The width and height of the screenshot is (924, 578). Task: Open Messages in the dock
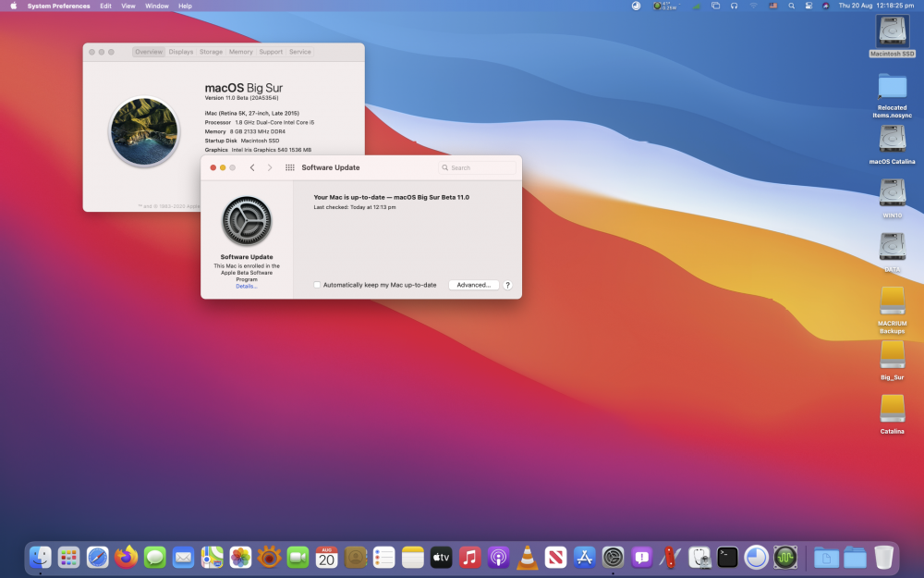coord(155,557)
